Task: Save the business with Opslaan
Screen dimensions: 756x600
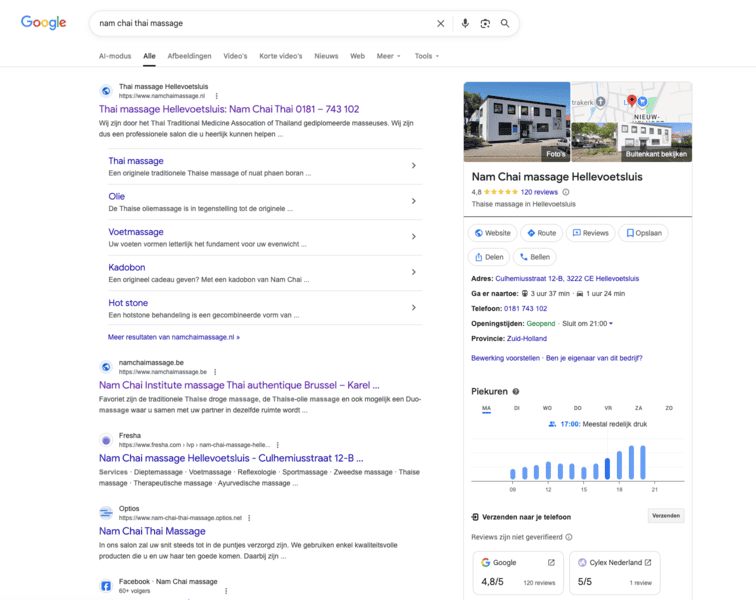Action: coord(644,233)
